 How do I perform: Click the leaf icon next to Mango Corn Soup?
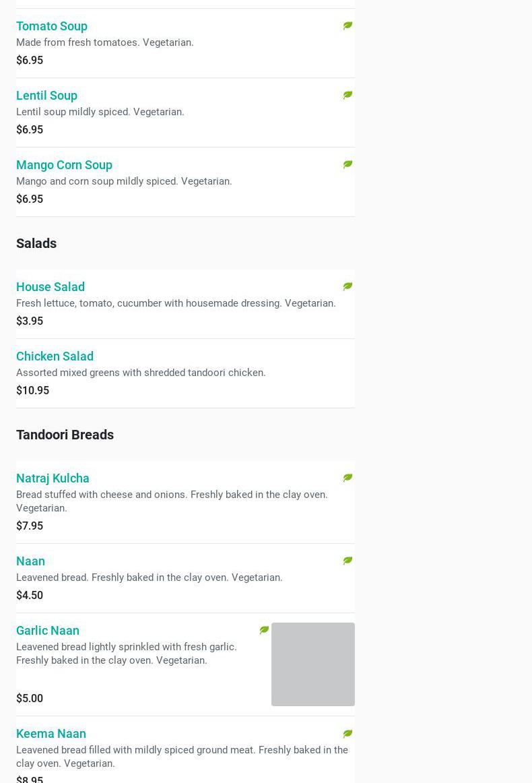coord(347,164)
